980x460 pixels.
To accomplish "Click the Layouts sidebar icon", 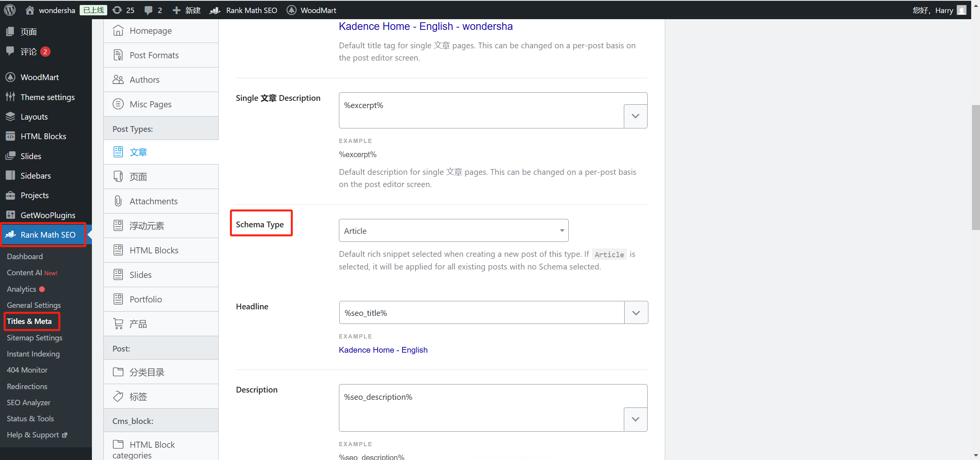I will pyautogui.click(x=10, y=117).
